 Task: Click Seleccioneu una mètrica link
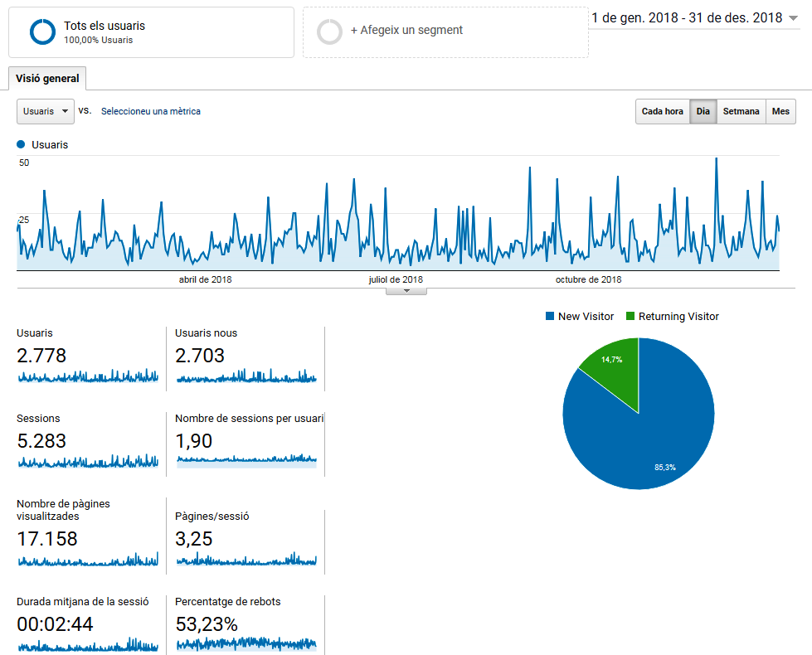tap(150, 111)
